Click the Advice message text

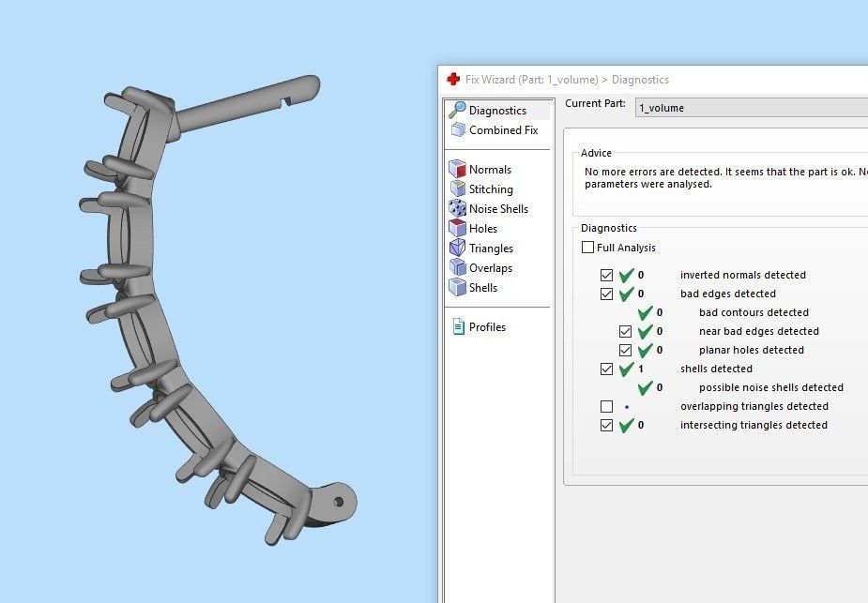pos(725,177)
